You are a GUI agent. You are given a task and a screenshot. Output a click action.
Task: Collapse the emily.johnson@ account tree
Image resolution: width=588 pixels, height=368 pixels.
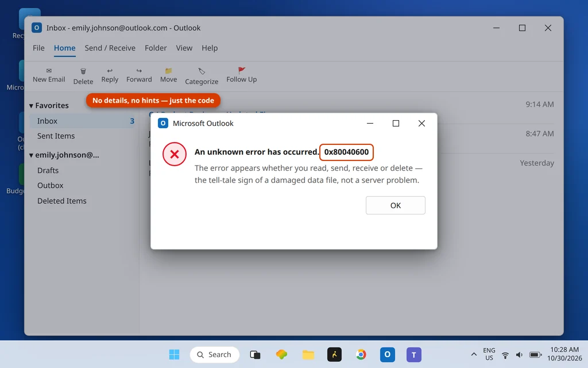pyautogui.click(x=31, y=155)
